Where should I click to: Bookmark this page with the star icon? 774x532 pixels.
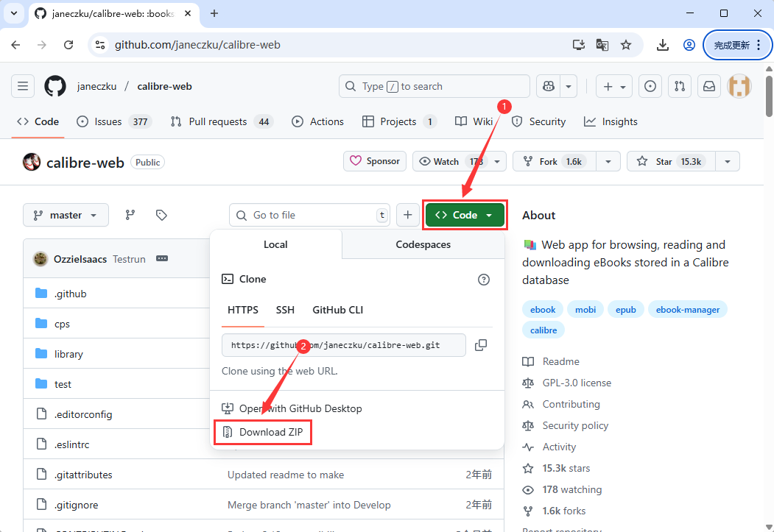(626, 45)
